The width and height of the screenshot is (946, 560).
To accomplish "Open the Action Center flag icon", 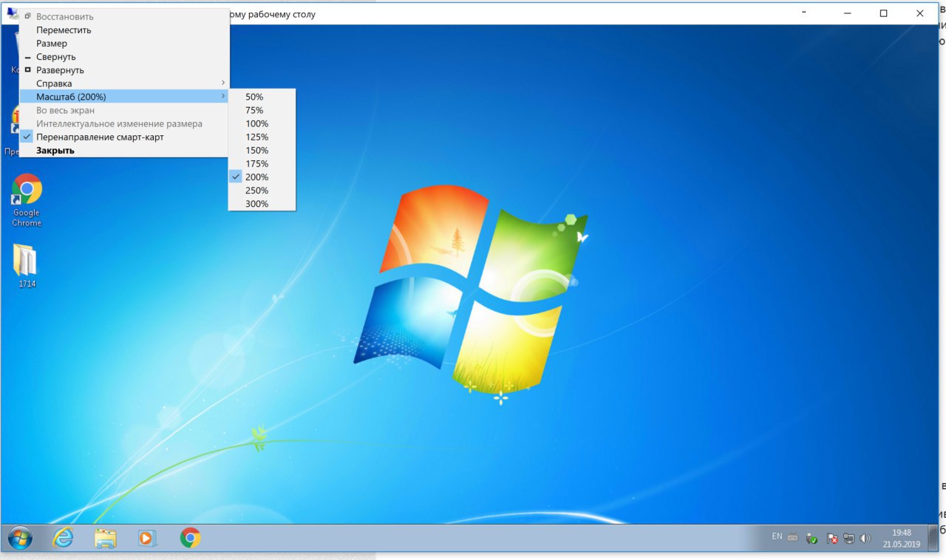I will (832, 539).
